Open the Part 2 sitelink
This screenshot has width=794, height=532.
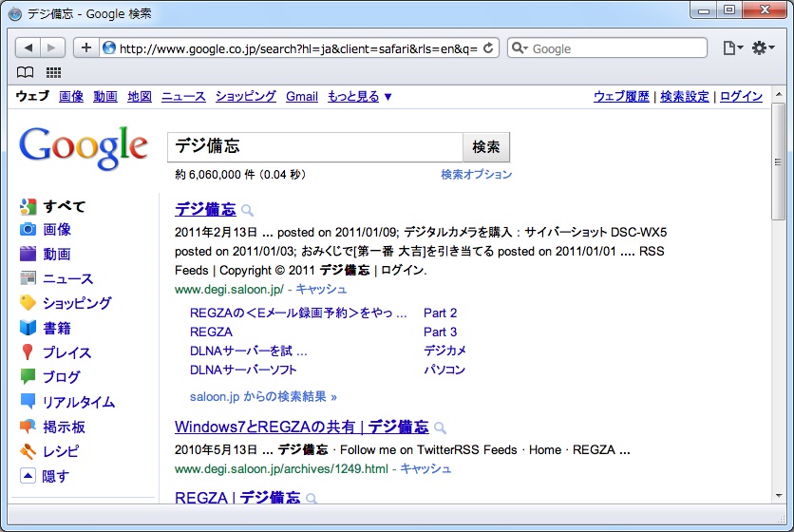(x=440, y=313)
